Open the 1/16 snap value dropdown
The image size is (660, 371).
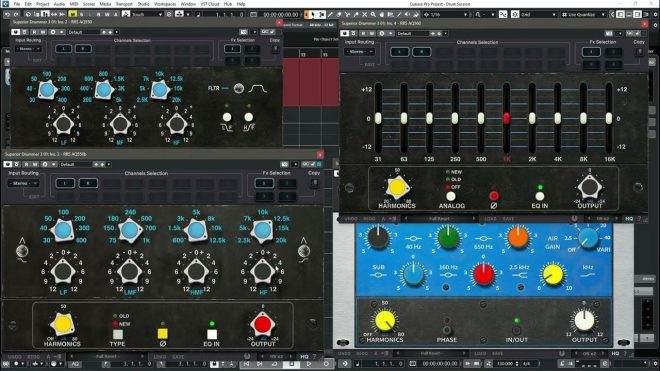[x=446, y=14]
